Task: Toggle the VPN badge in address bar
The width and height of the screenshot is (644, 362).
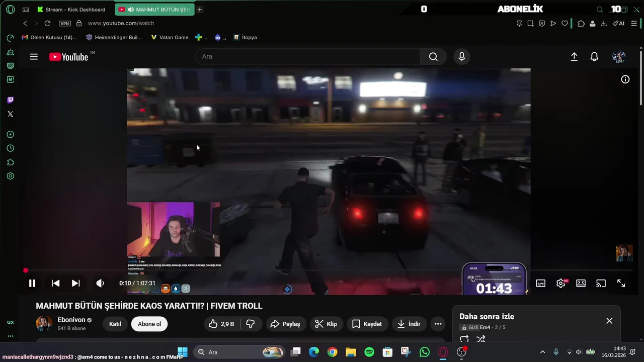Action: click(65, 24)
